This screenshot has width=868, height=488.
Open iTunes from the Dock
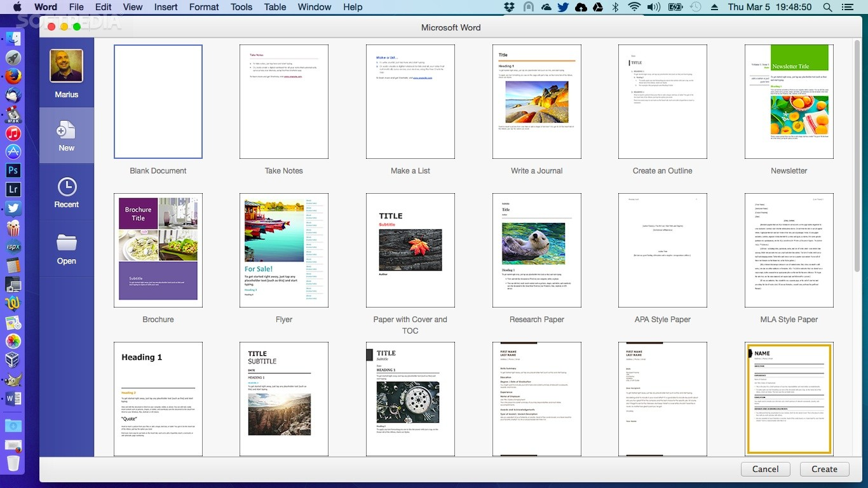(13, 133)
